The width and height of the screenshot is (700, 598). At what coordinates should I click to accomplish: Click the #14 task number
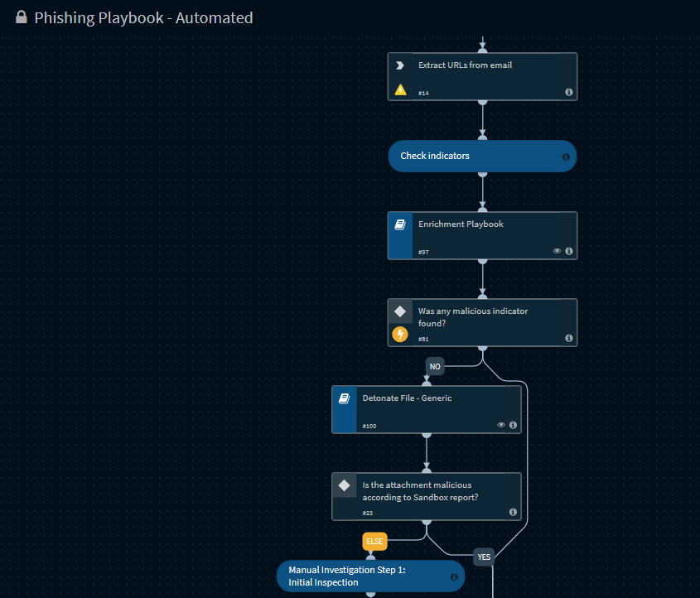pos(423,94)
